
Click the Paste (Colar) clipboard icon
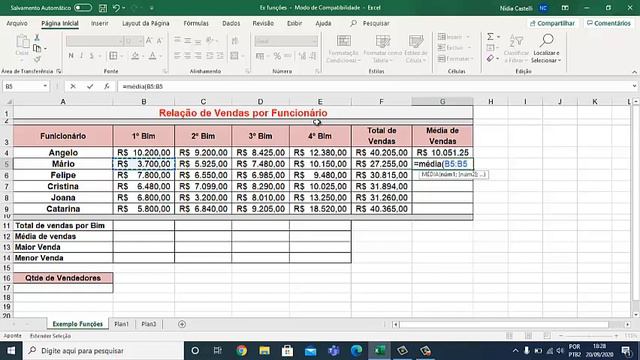(22, 42)
